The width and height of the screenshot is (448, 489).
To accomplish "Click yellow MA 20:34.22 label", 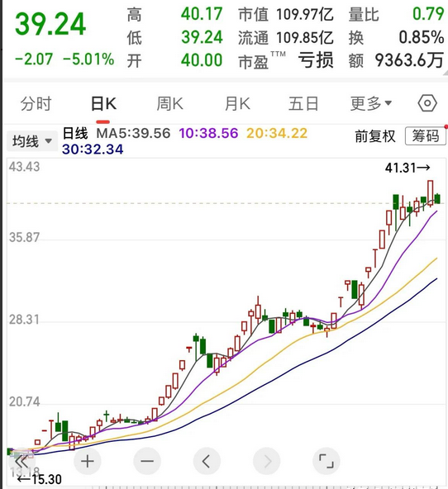I will click(277, 134).
